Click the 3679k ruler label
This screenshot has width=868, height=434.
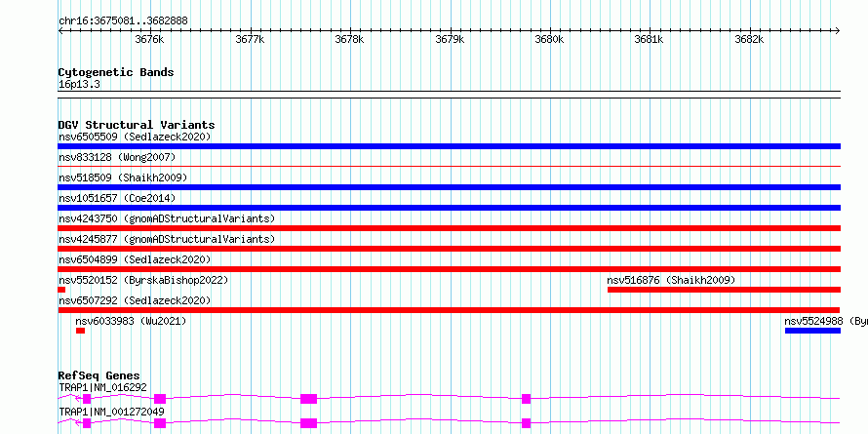click(x=450, y=39)
